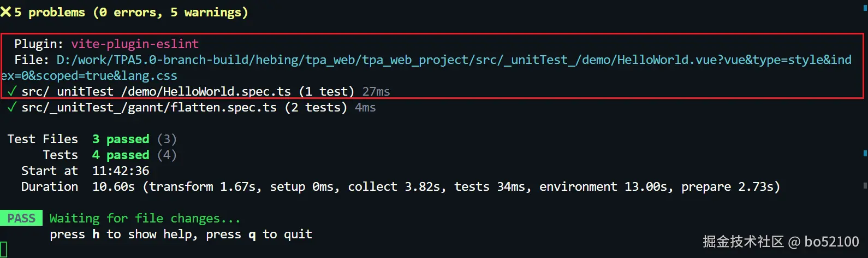Click the terminal cursor block at the prompt
The image size is (868, 258).
[4, 249]
